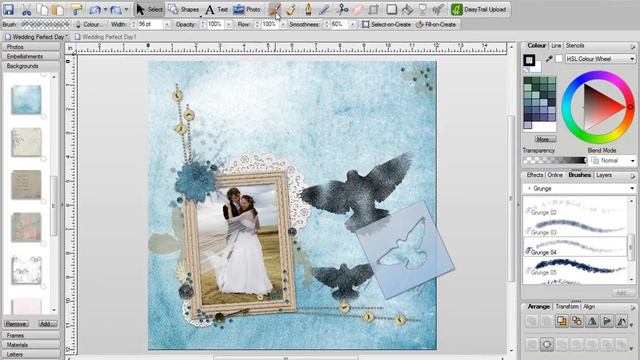Select the Fill bucket tool

pyautogui.click(x=407, y=9)
